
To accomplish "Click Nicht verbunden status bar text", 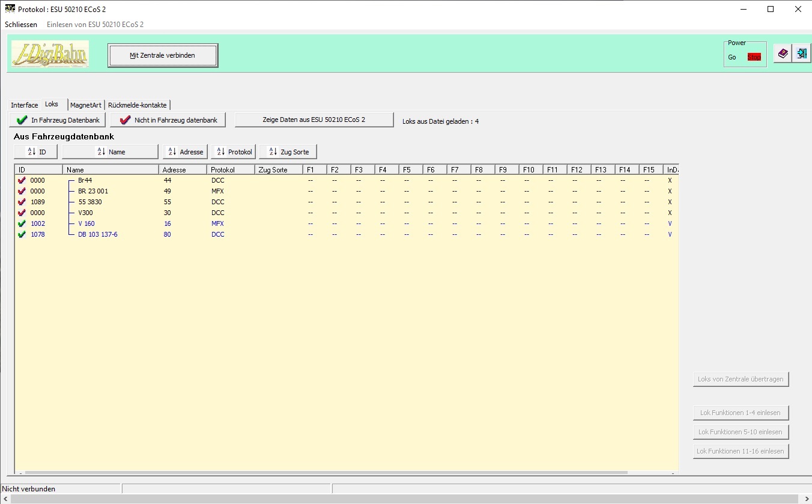I will pos(29,489).
